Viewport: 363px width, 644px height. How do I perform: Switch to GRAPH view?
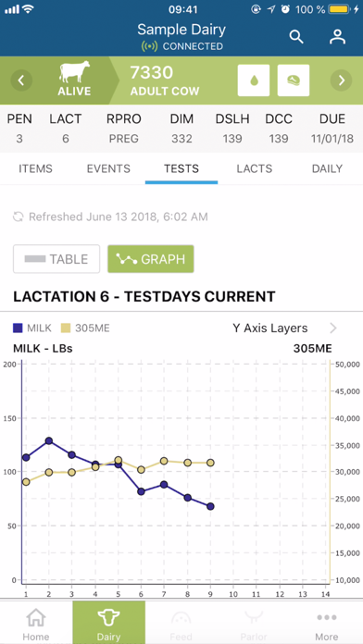(x=151, y=259)
